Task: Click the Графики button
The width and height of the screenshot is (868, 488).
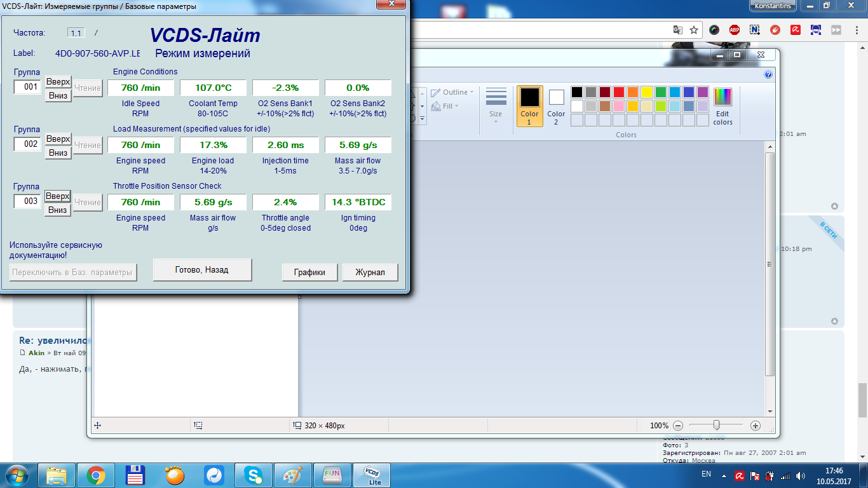Action: (x=309, y=272)
